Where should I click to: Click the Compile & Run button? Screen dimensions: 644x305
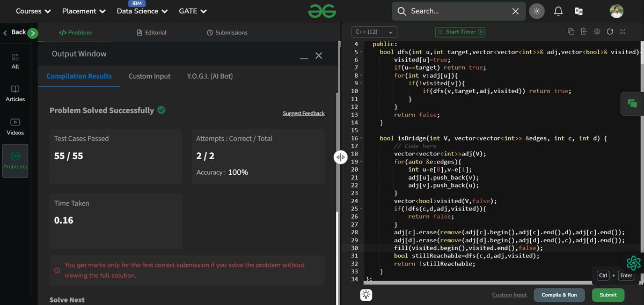559,295
